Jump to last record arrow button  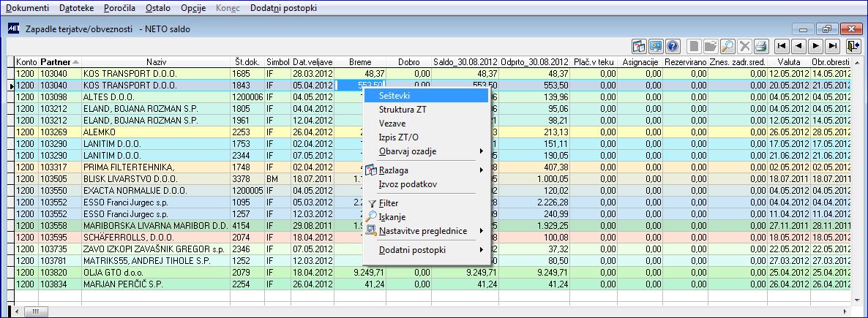point(833,47)
